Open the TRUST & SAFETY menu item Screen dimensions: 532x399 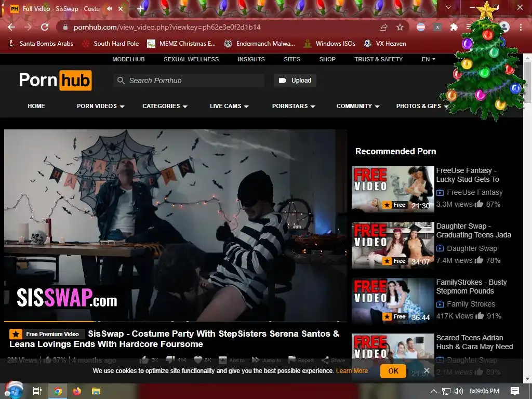[378, 59]
